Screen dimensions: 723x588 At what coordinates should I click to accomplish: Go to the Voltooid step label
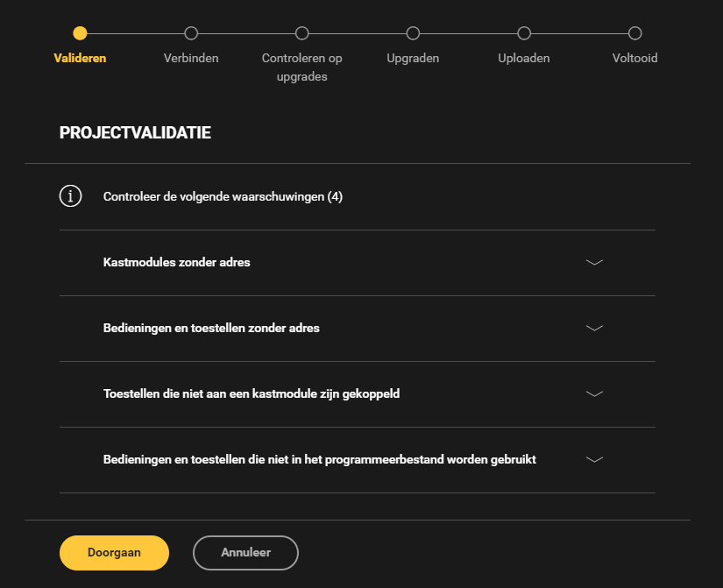pos(634,59)
